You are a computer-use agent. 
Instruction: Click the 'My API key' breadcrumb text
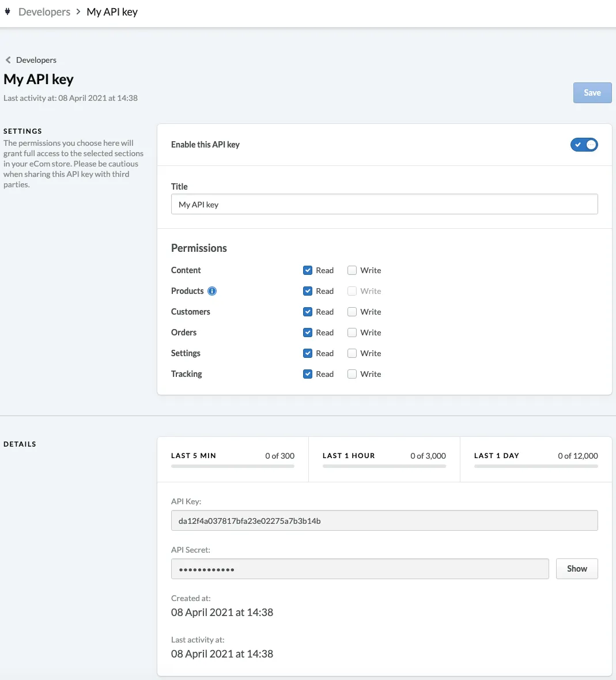[112, 12]
